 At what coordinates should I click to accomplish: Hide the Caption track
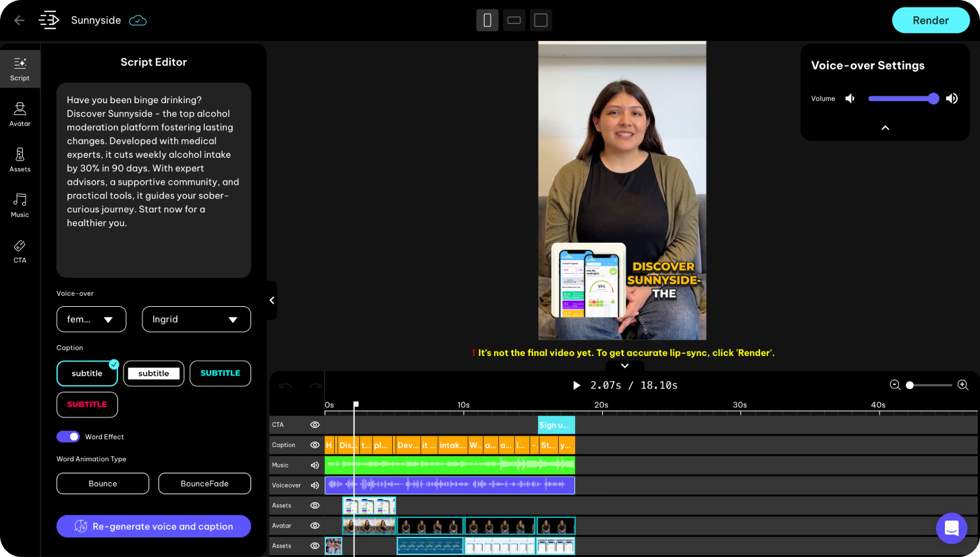(315, 445)
